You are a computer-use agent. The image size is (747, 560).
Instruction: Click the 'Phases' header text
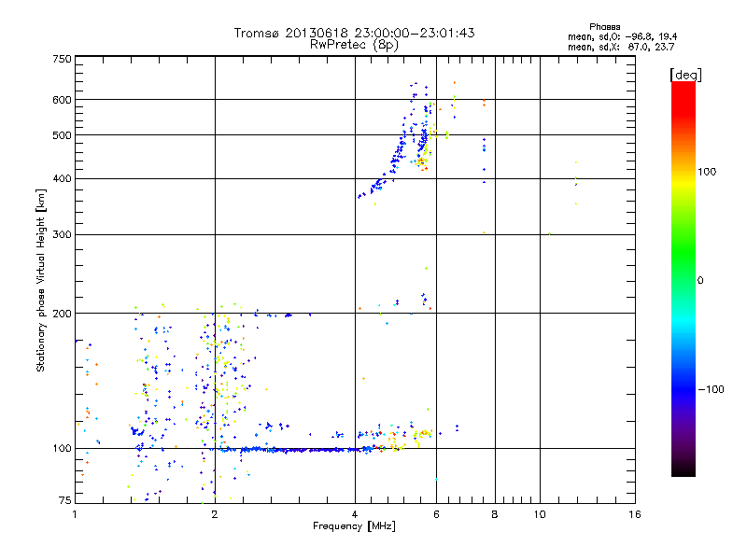click(x=604, y=27)
